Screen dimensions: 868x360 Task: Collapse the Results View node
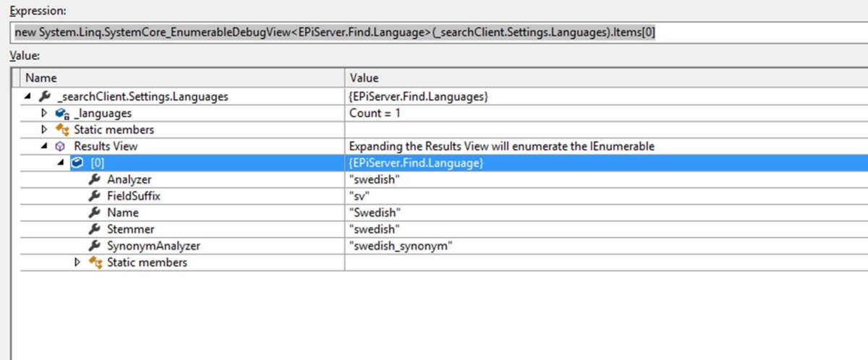[44, 146]
